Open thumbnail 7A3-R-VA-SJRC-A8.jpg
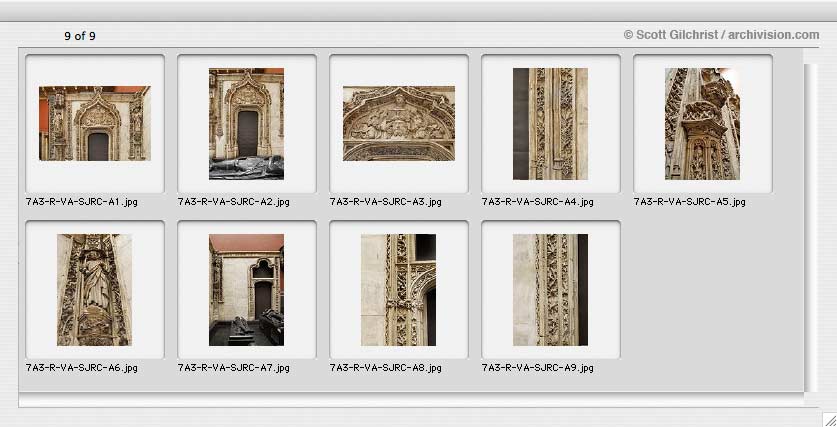Screen dimensions: 837x427 coord(399,290)
